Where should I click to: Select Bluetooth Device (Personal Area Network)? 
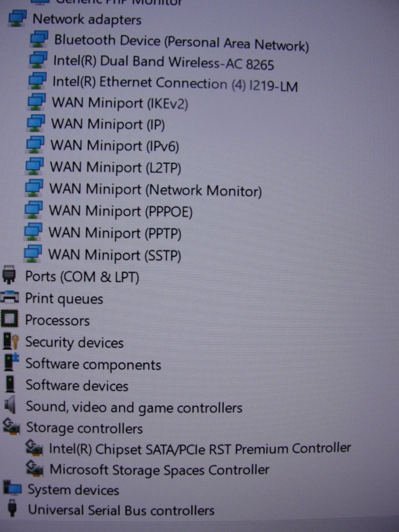click(x=182, y=43)
